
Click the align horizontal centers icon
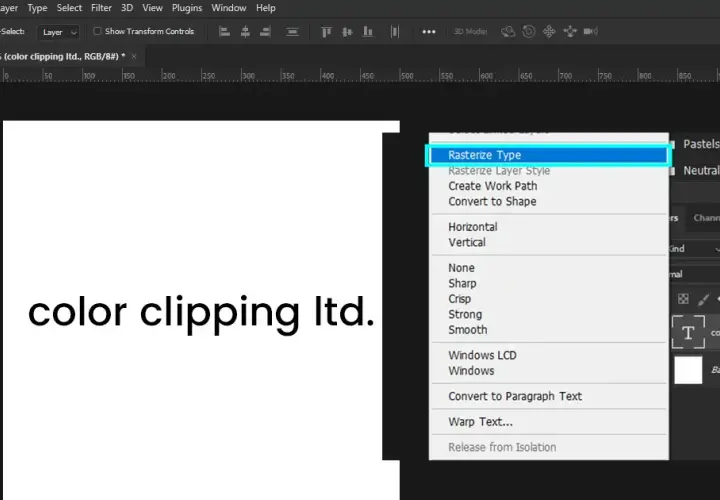coord(245,32)
